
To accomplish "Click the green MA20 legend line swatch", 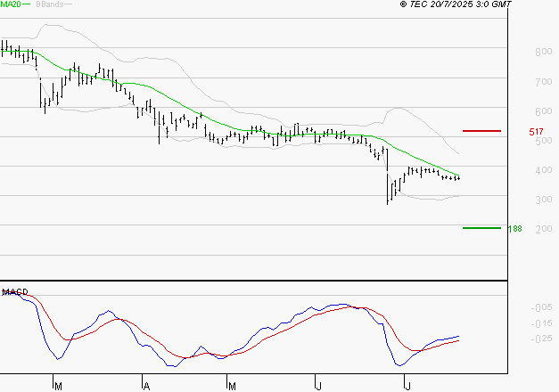I will (26, 5).
